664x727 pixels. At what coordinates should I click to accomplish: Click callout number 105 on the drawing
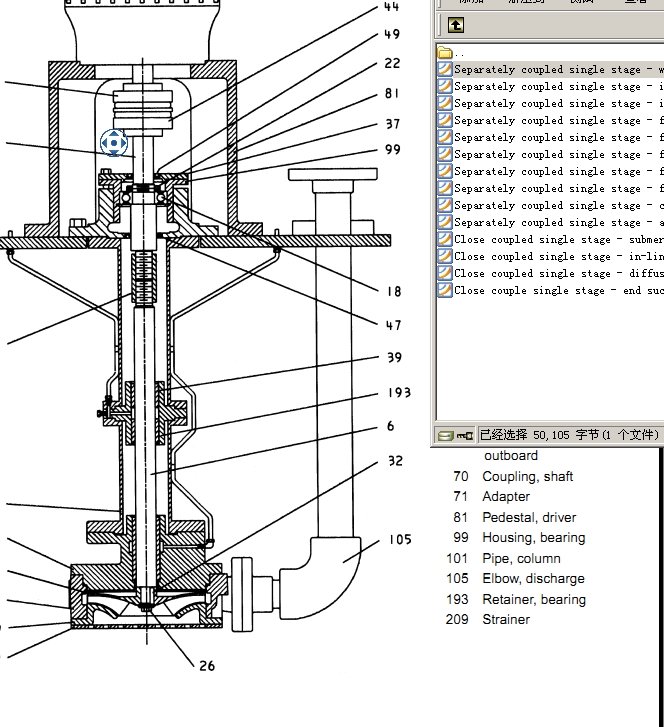pos(400,540)
